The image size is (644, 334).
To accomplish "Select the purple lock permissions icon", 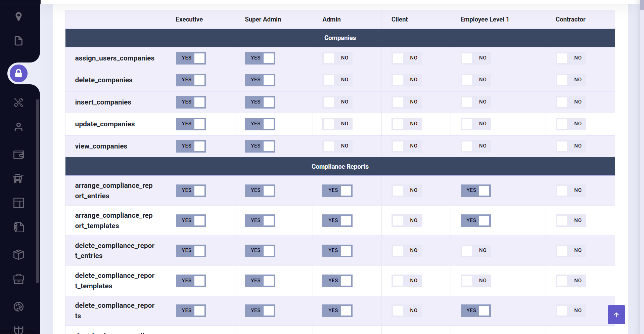I will click(18, 73).
